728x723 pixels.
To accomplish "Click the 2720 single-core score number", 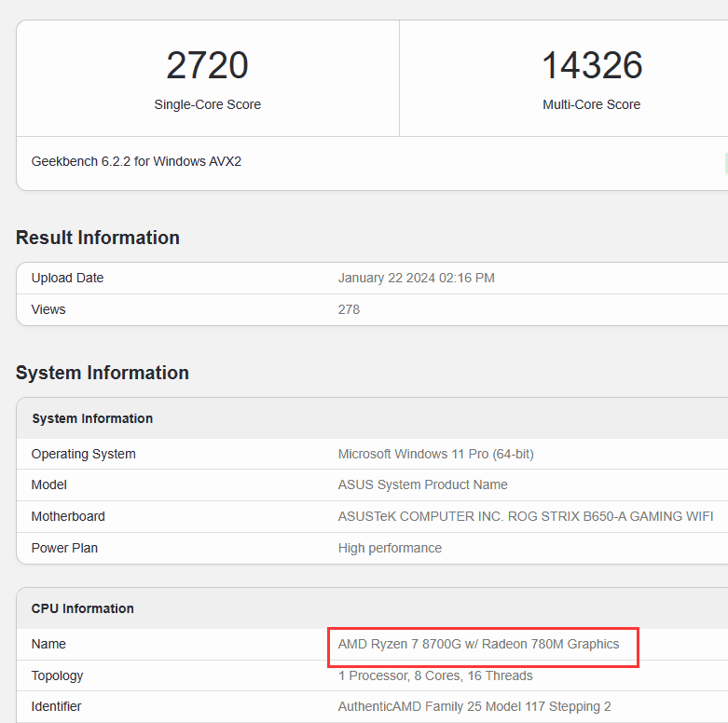I will (x=207, y=65).
